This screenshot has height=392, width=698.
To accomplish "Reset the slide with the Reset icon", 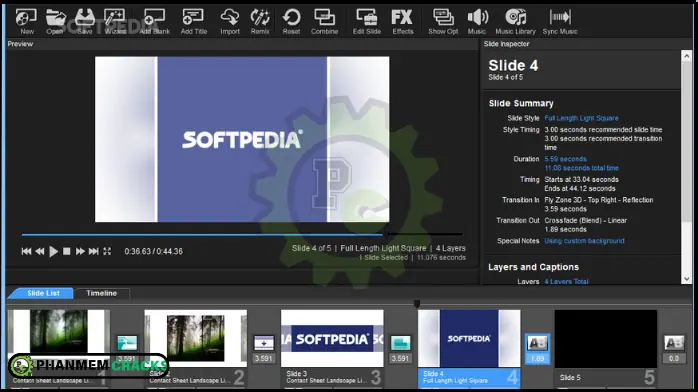I will coord(292,21).
